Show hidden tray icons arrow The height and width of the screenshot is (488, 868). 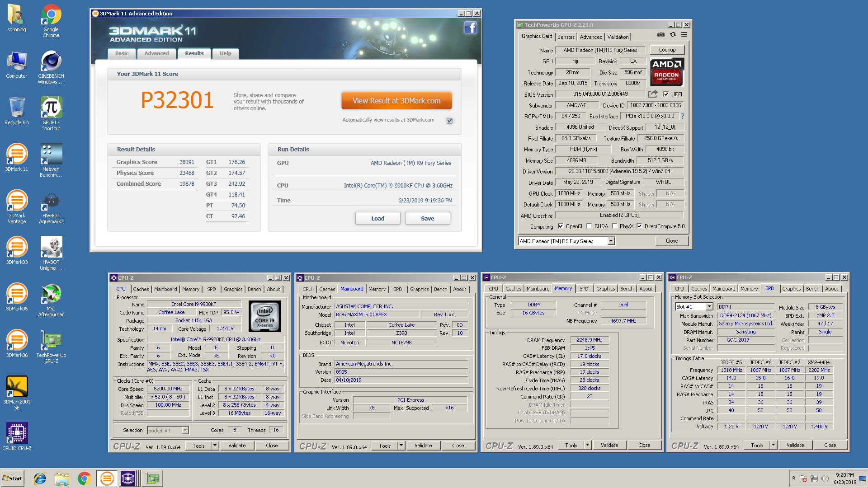[x=793, y=478]
